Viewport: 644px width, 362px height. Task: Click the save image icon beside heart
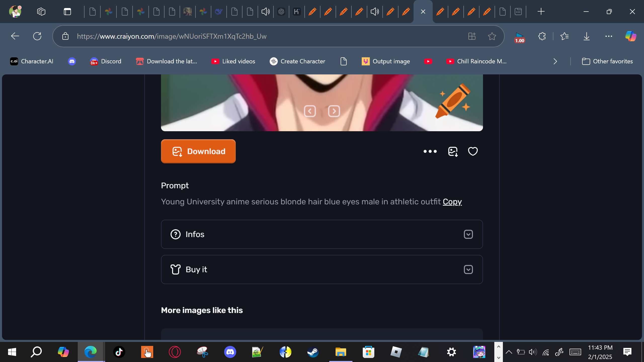click(x=453, y=151)
